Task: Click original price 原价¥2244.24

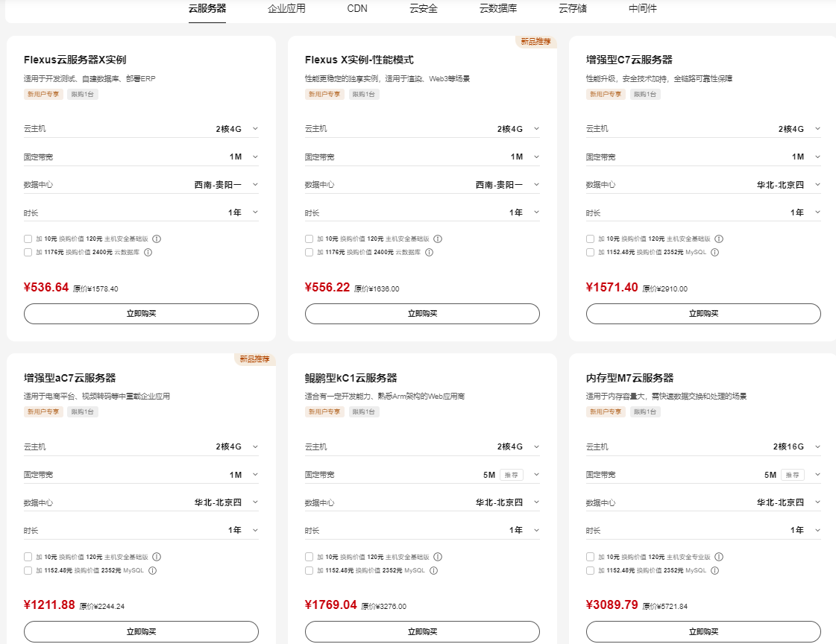Action: pyautogui.click(x=102, y=606)
